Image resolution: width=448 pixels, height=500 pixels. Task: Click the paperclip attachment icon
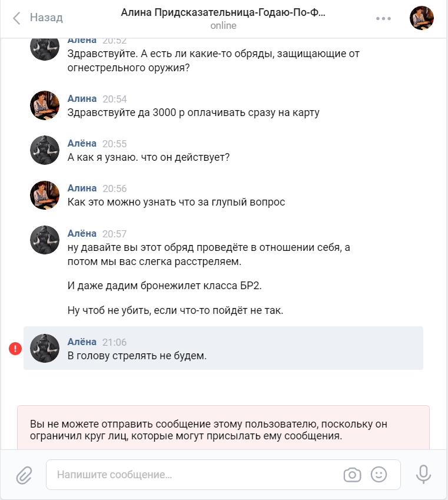coord(24,475)
